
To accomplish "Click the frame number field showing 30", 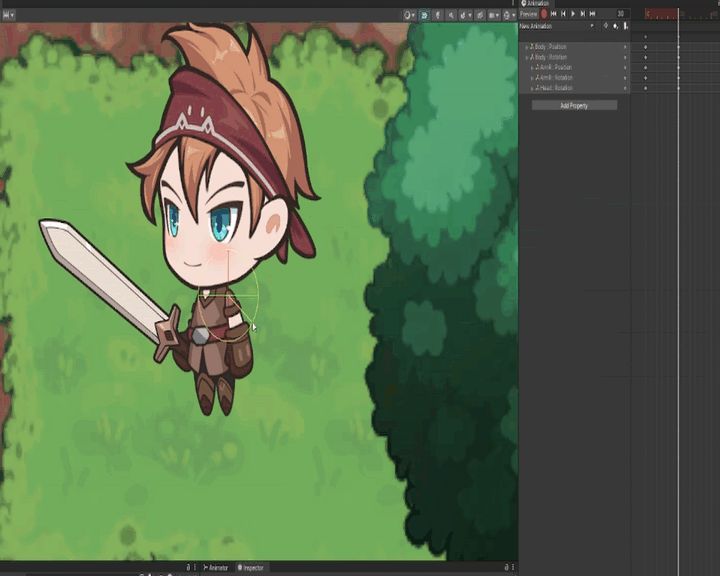I will pos(620,14).
